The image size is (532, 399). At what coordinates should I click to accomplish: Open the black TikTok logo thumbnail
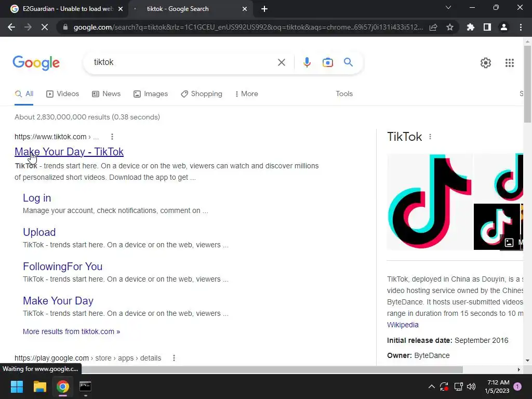click(x=497, y=227)
